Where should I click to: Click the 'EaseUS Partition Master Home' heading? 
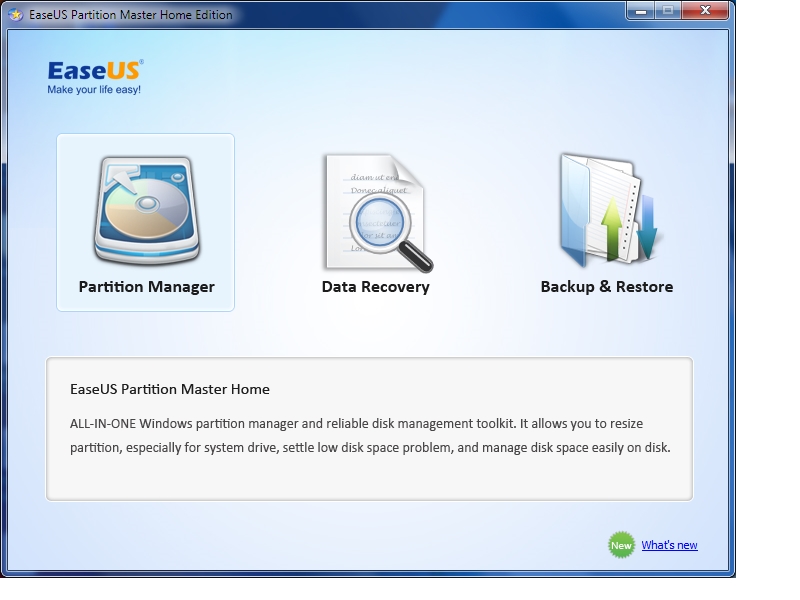[170, 389]
